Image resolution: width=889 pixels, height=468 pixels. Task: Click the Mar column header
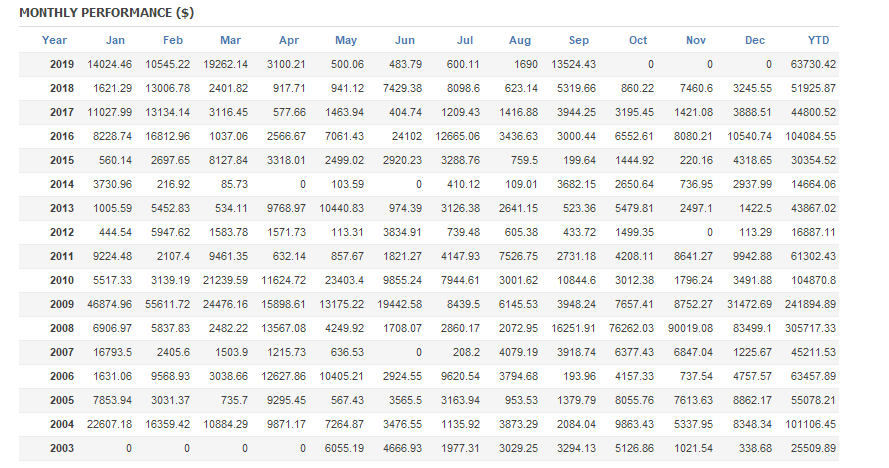230,40
